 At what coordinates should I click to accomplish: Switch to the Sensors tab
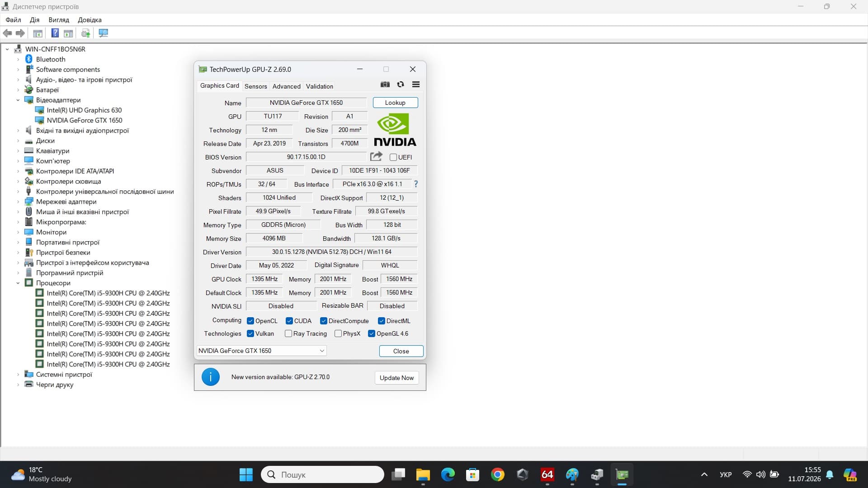pos(256,86)
